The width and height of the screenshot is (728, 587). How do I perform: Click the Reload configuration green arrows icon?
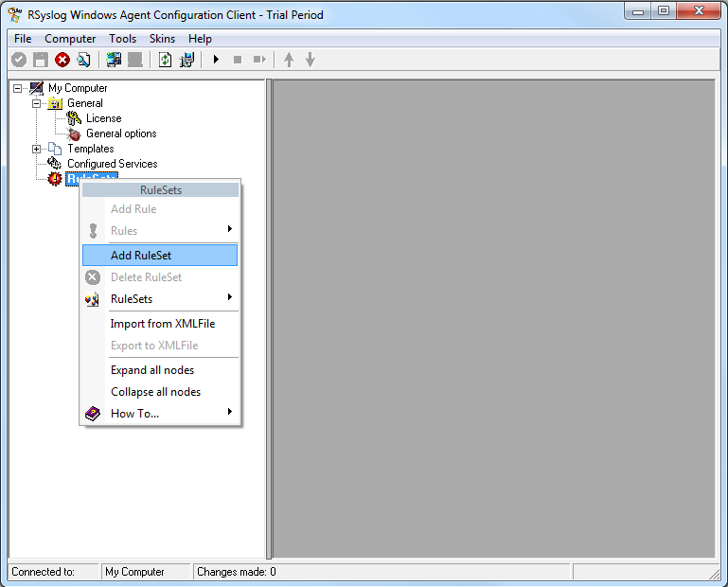pyautogui.click(x=166, y=60)
